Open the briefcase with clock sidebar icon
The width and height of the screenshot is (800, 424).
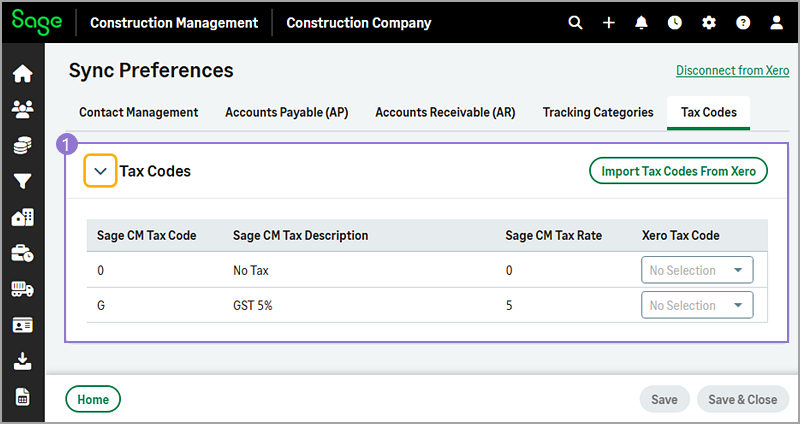coord(22,253)
